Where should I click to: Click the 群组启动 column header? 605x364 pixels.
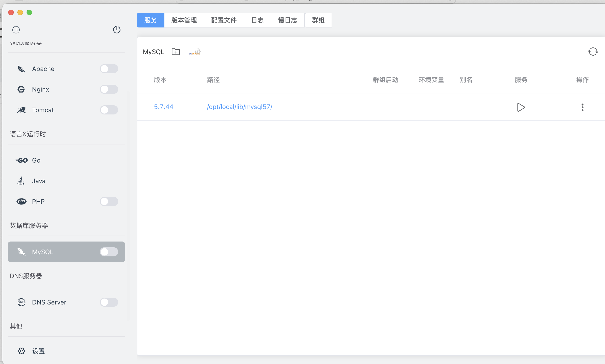(385, 80)
